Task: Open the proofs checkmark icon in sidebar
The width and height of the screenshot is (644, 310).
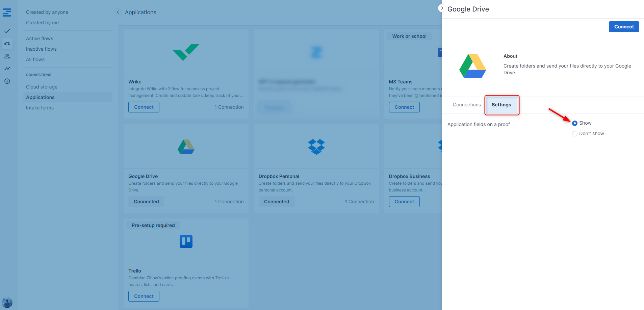Action: pyautogui.click(x=7, y=31)
